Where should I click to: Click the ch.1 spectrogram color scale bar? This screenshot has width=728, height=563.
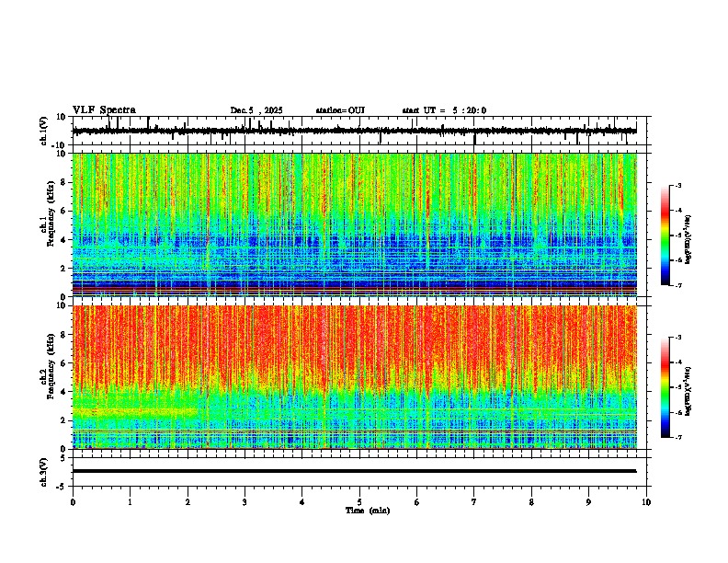[x=665, y=236]
